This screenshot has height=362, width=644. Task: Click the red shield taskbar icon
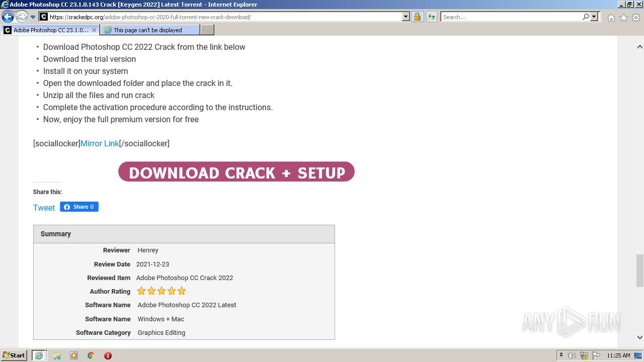point(108,355)
